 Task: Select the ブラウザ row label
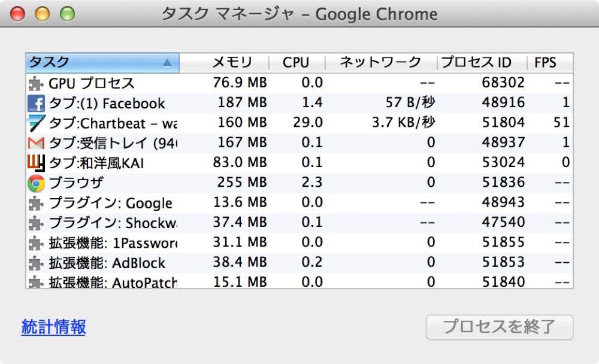pos(76,183)
